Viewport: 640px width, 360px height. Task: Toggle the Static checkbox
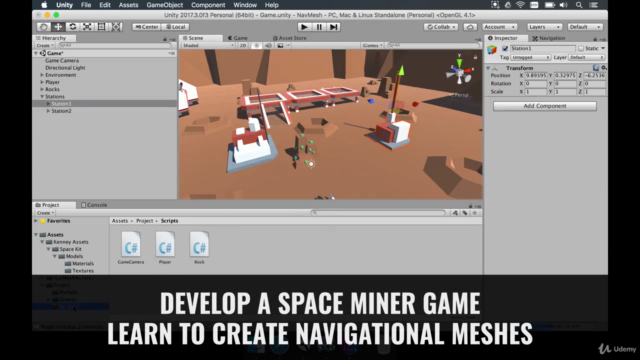click(x=581, y=49)
